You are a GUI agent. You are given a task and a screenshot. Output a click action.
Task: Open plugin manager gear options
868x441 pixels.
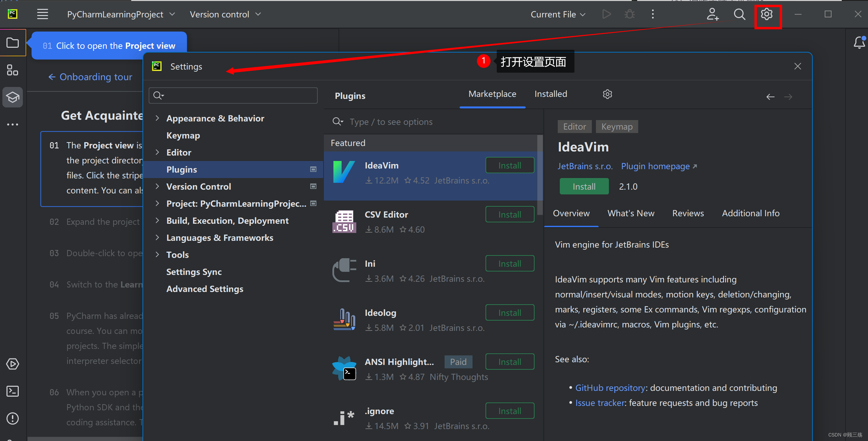607,94
